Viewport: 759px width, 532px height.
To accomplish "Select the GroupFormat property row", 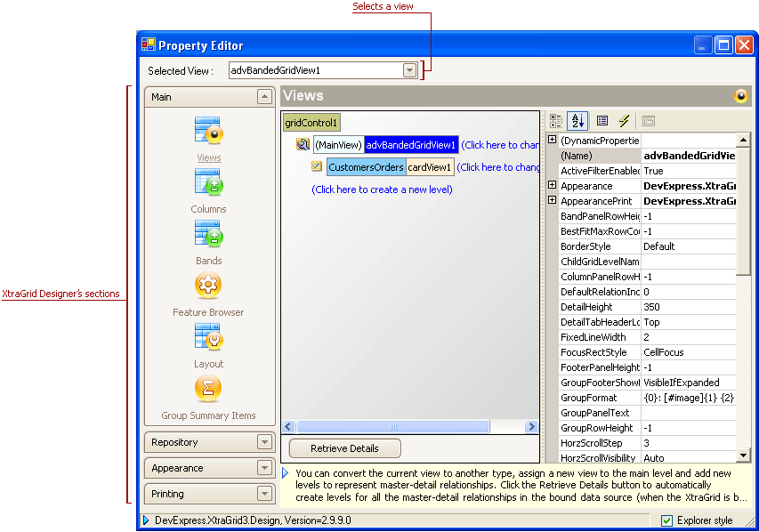I will 647,398.
